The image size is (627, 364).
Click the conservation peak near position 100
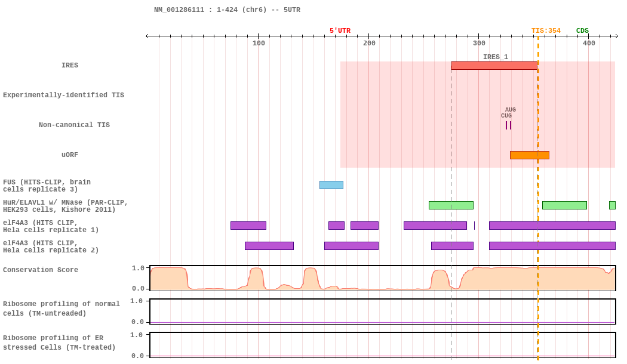point(256,277)
